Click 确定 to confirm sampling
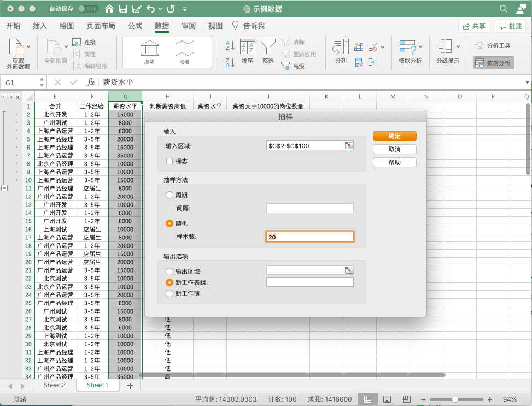 394,136
